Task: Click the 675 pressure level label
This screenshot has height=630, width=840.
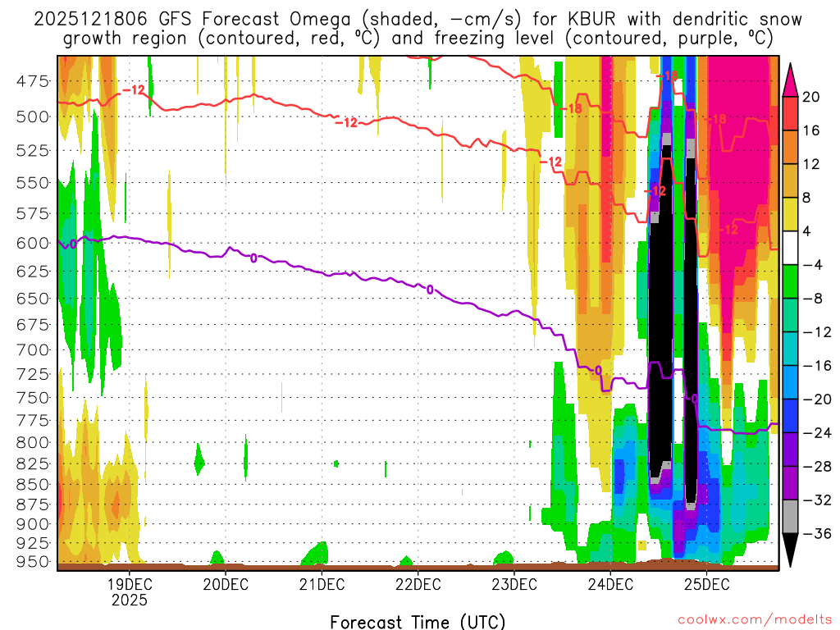Action: pyautogui.click(x=32, y=325)
